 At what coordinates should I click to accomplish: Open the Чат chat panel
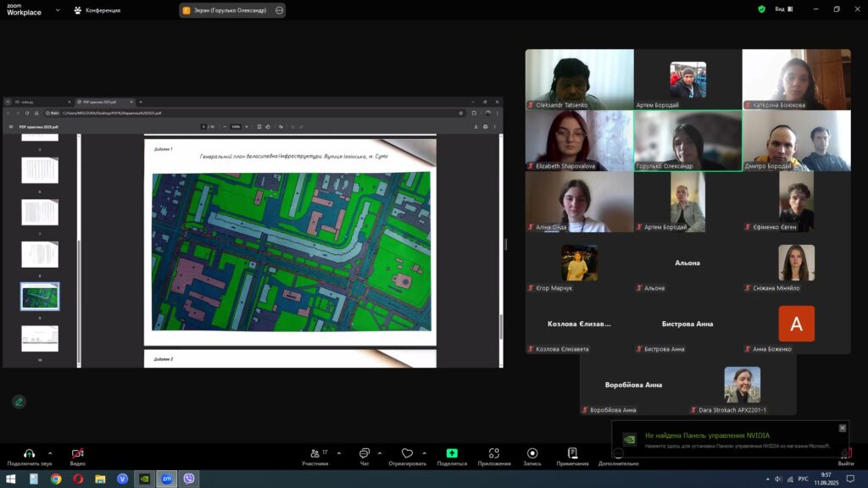(364, 457)
